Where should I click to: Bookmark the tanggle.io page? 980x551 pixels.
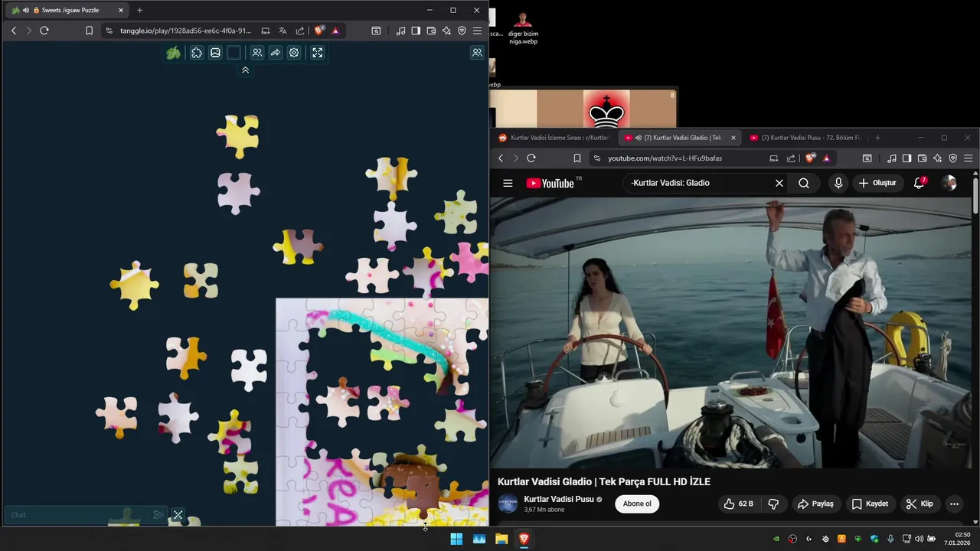click(x=89, y=31)
